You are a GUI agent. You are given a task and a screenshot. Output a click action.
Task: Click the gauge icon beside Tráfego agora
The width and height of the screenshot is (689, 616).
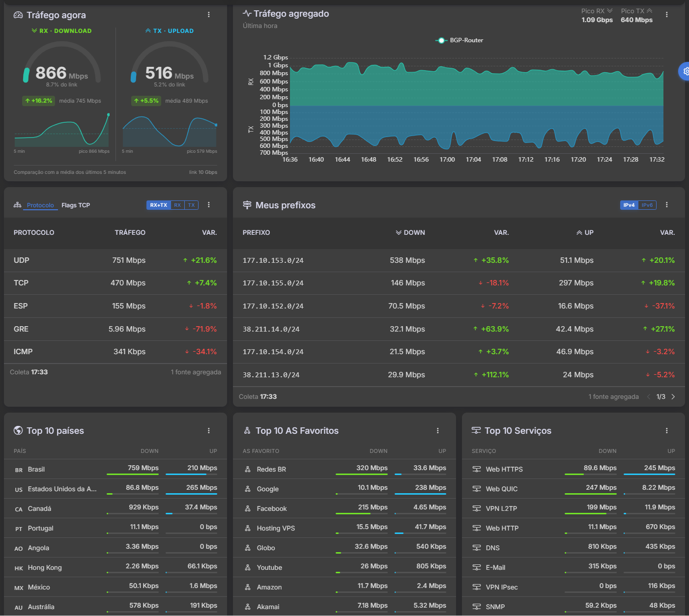click(x=18, y=15)
